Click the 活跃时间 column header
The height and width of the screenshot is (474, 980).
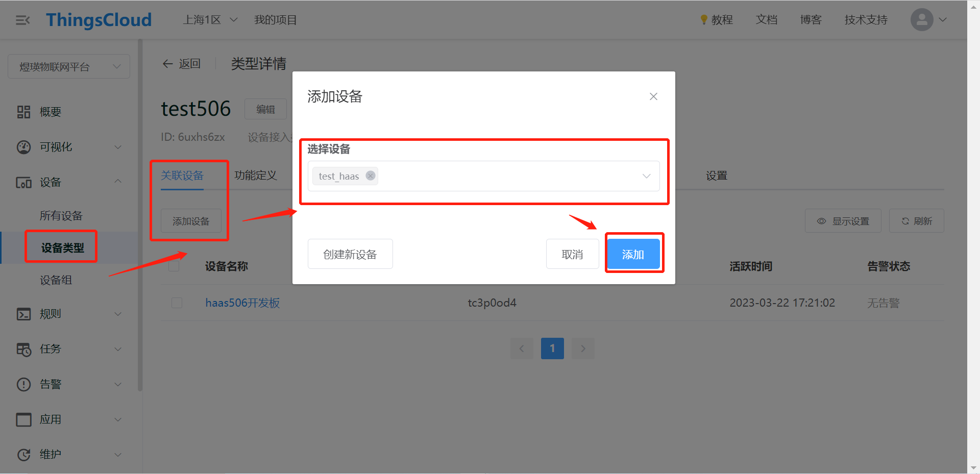click(751, 266)
